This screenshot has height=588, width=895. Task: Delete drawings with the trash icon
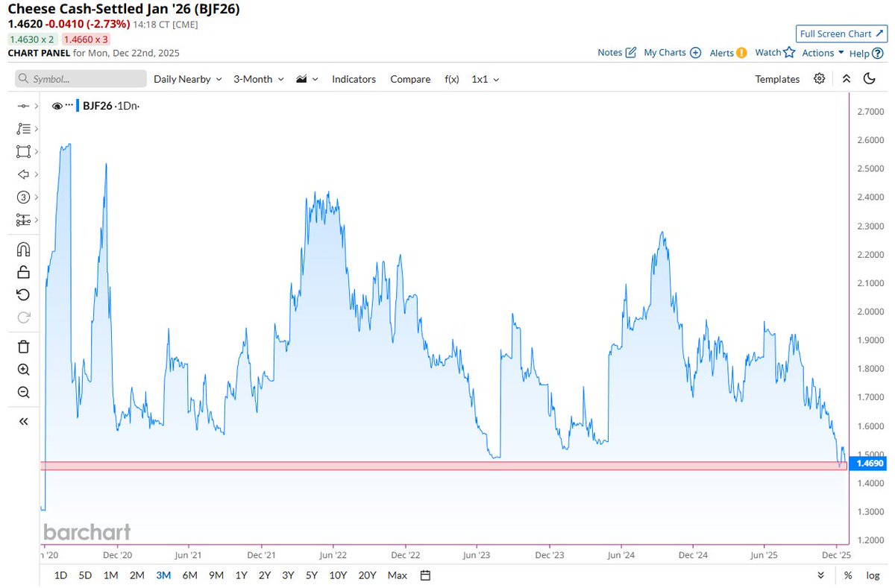23,347
